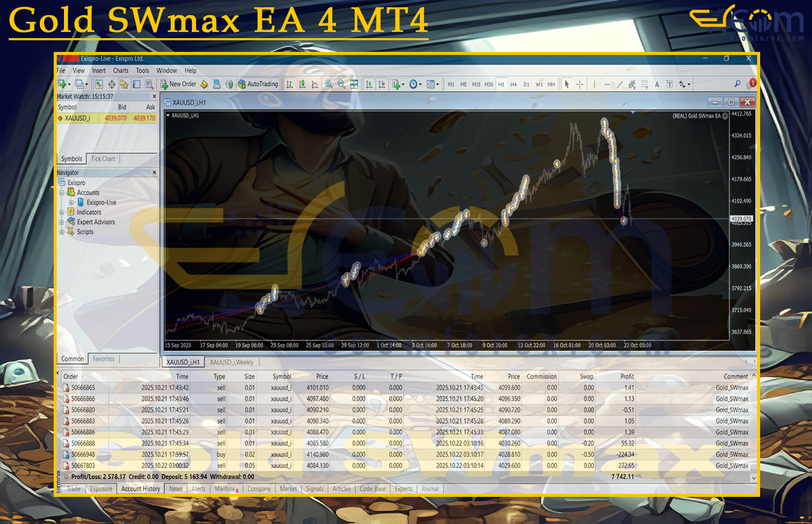Viewport: 812px width, 524px height.
Task: Switch chart to candlestick mode
Action: tap(302, 85)
